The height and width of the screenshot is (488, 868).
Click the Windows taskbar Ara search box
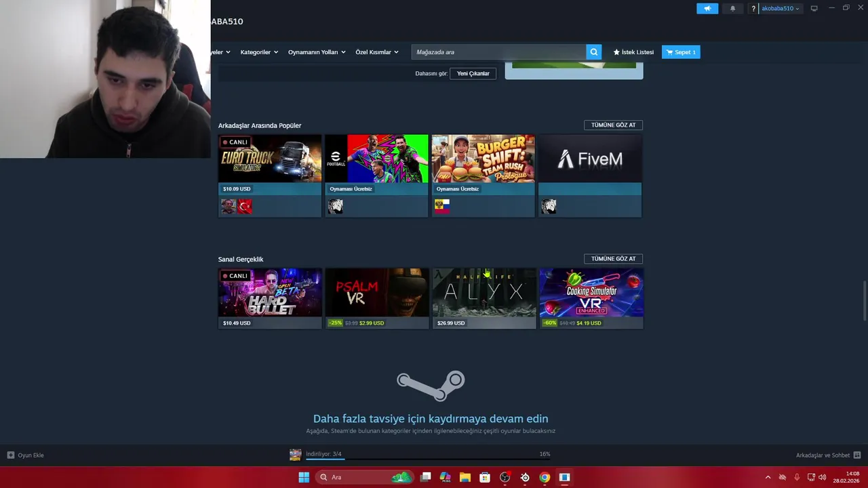click(365, 477)
